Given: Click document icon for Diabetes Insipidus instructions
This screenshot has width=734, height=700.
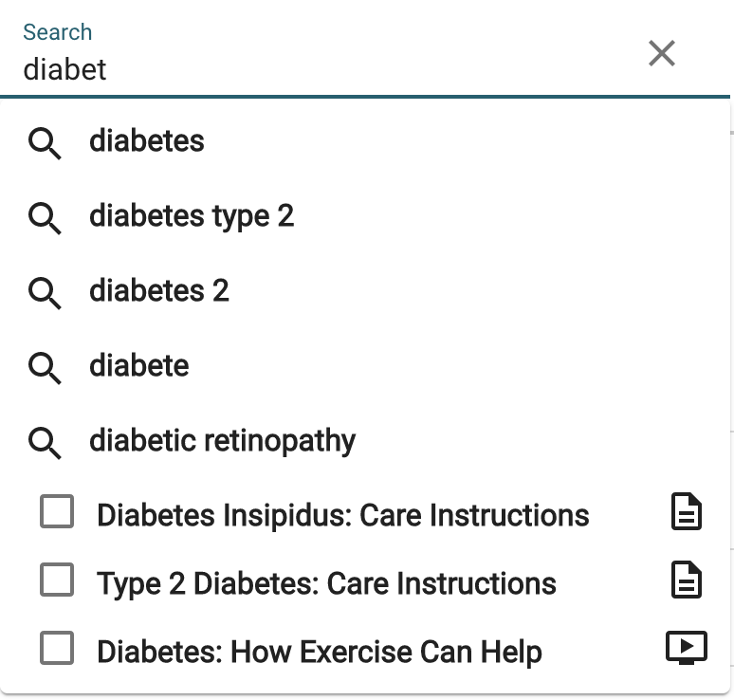Looking at the screenshot, I should pos(687,511).
